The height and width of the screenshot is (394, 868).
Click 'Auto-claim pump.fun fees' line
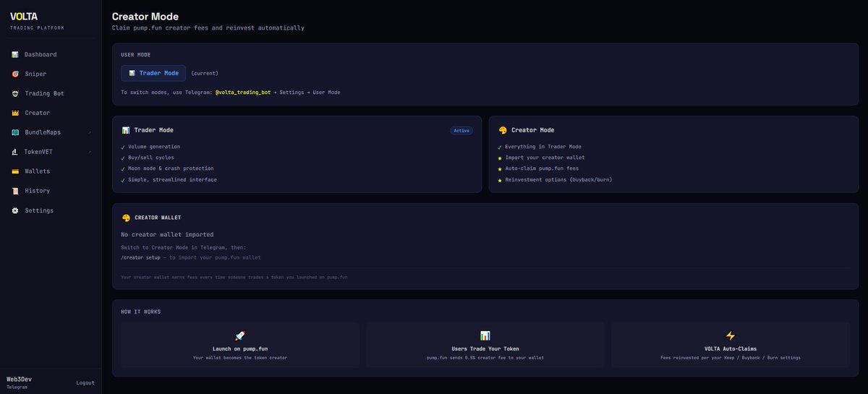coord(542,168)
